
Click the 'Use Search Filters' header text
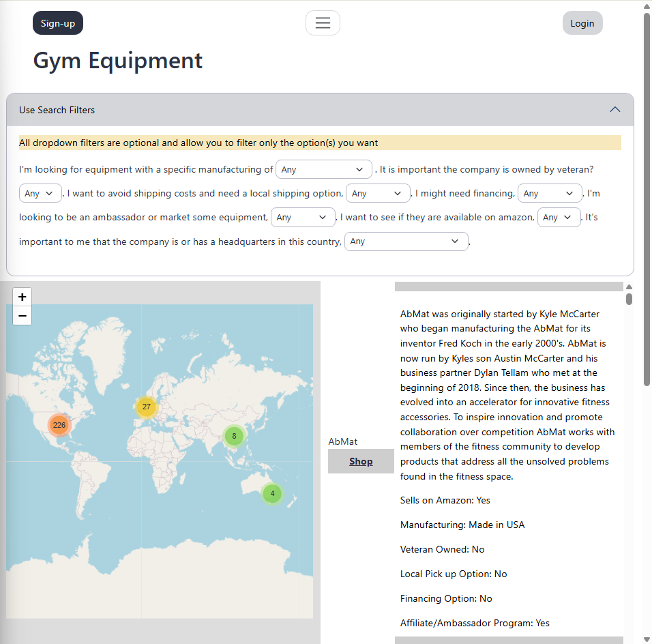coord(57,110)
